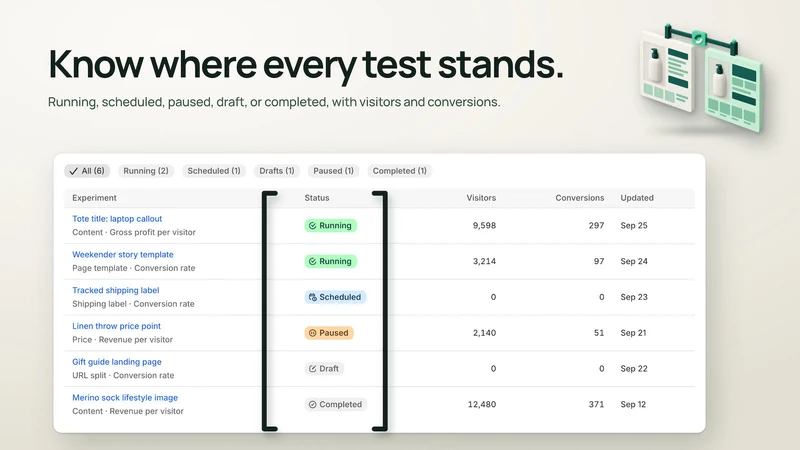Viewport: 800px width, 450px height.
Task: Filter by Paused (1) experiments
Action: point(333,171)
